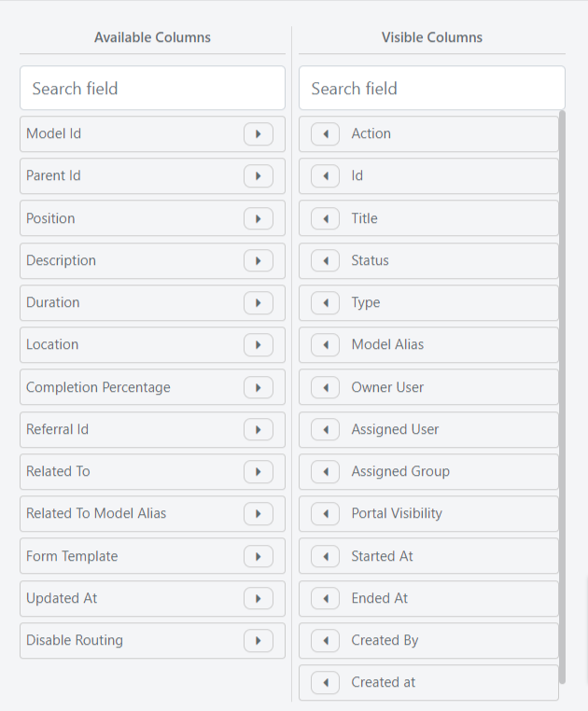
Task: Click the Visible Columns list scrollbar
Action: pyautogui.click(x=562, y=397)
